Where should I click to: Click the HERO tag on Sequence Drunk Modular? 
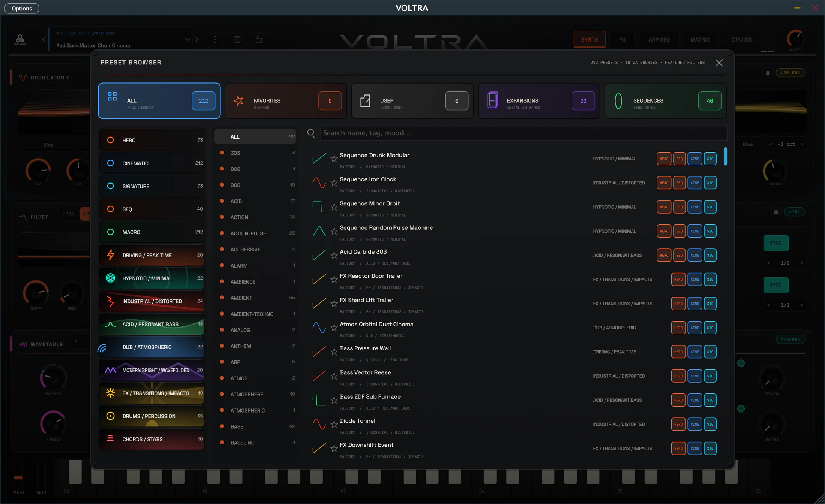(664, 159)
